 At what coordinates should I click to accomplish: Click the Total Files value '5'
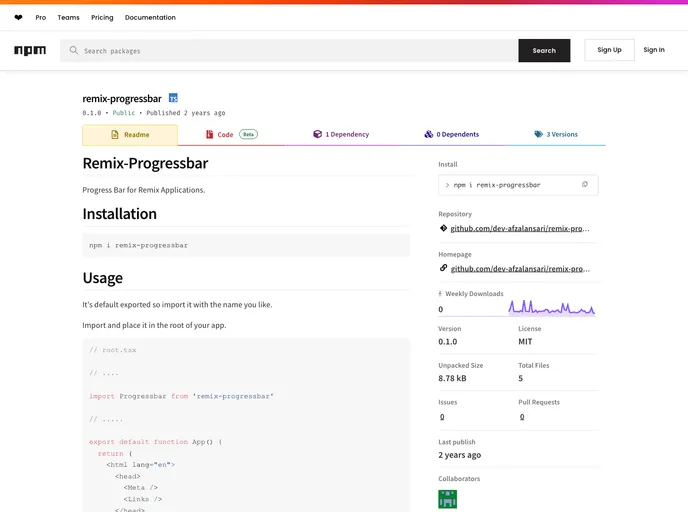[520, 378]
